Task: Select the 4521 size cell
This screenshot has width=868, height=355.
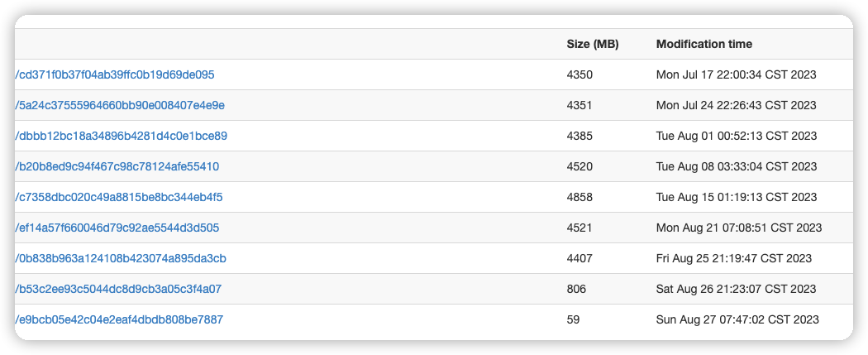Action: click(579, 228)
